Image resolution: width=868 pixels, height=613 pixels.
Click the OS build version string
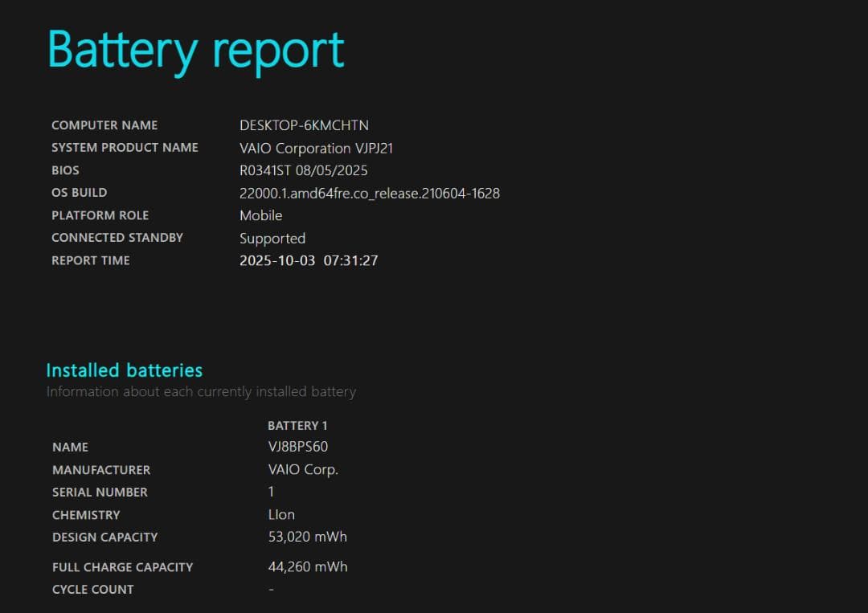tap(369, 193)
